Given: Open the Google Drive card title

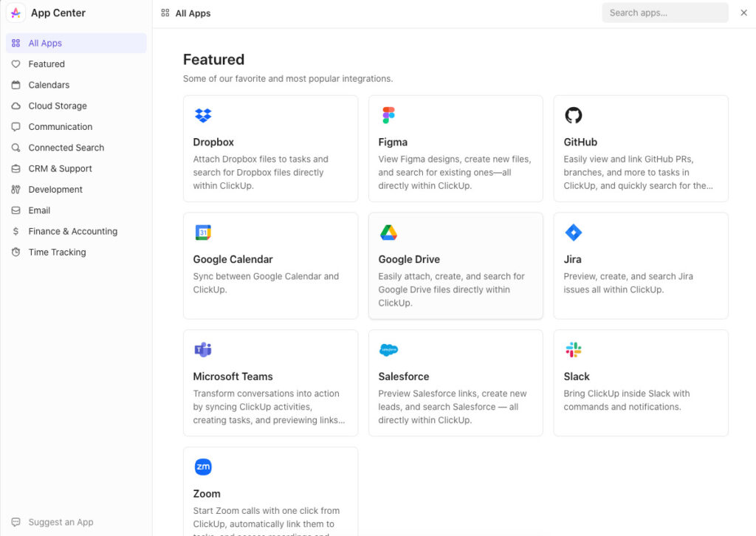Looking at the screenshot, I should point(409,259).
